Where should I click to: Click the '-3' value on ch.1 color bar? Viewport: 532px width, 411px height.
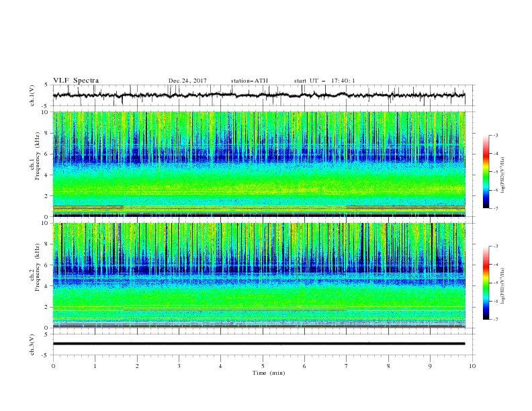point(495,135)
